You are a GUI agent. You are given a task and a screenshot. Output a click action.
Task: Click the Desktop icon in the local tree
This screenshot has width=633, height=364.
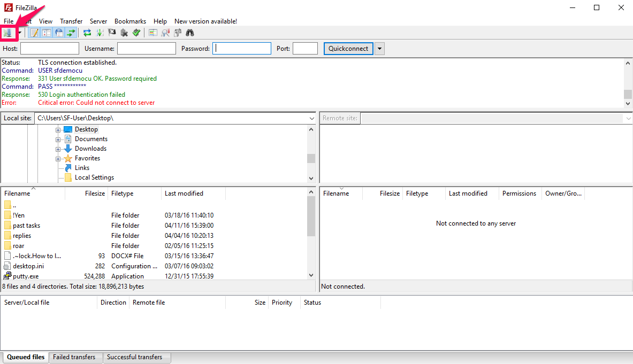68,129
